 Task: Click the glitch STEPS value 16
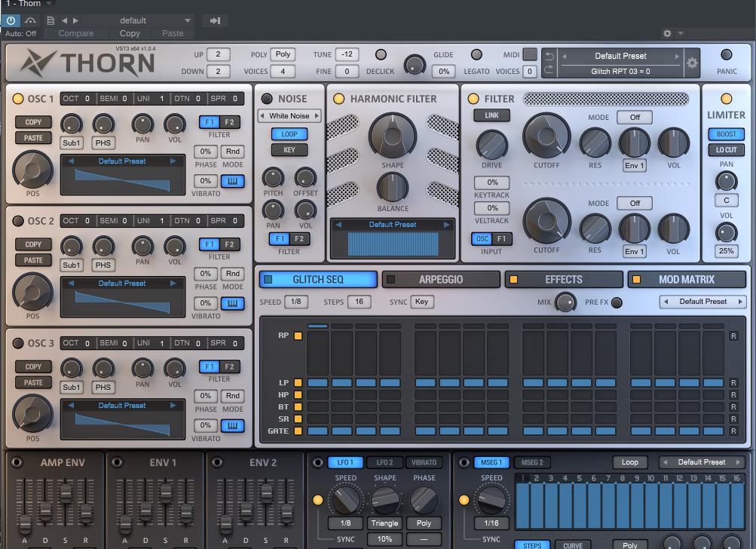click(x=360, y=302)
